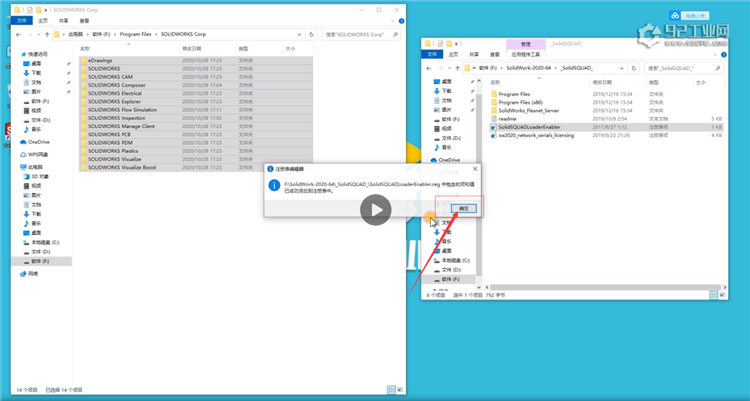Select the SOLIDWORKS PDM folder icon
The height and width of the screenshot is (401, 750).
[x=83, y=143]
